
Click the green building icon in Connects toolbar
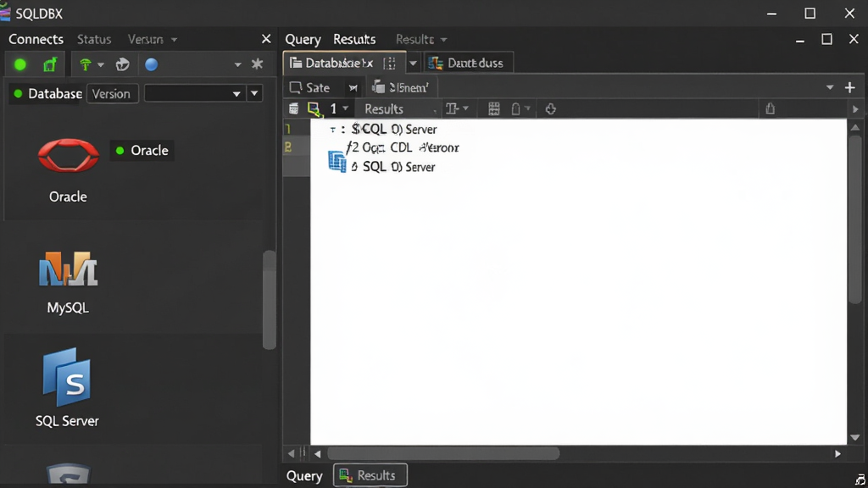pyautogui.click(x=50, y=64)
